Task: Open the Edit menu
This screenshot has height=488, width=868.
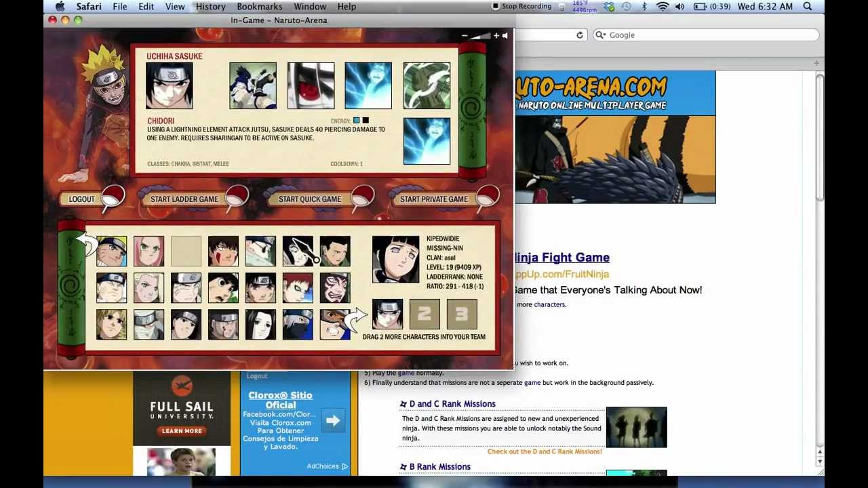Action: [x=146, y=7]
